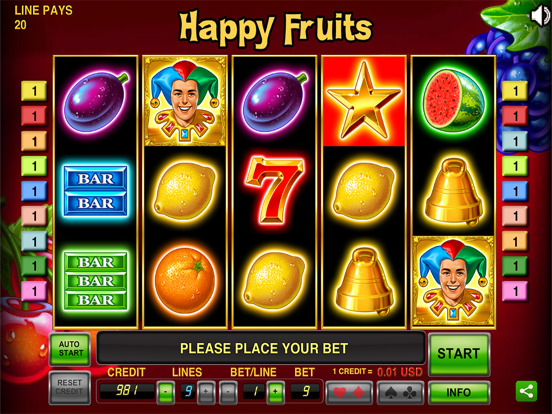This screenshot has width=552, height=414.
Task: Decrease bet per line with minus button
Action: [x=228, y=392]
